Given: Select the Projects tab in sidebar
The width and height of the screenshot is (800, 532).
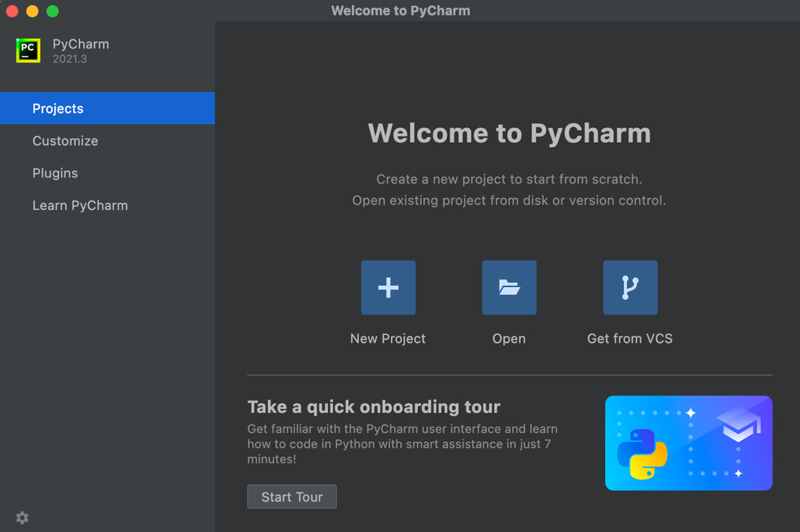Looking at the screenshot, I should [x=107, y=108].
